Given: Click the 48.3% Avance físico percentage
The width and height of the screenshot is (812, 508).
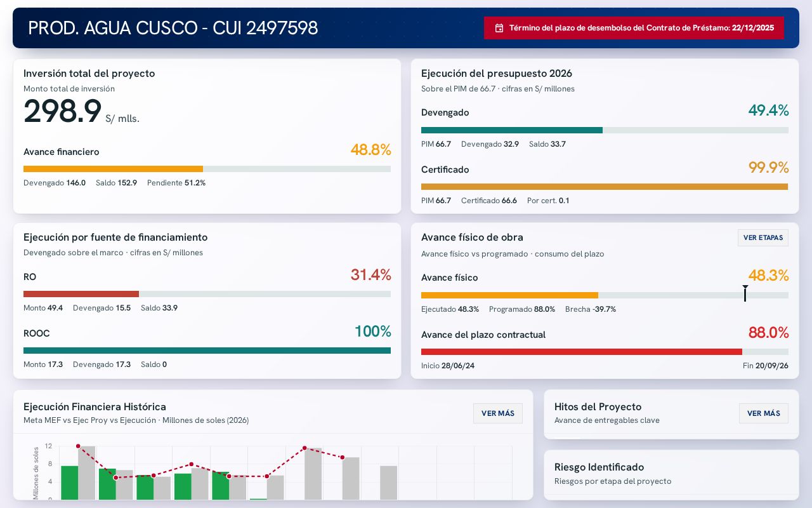Looking at the screenshot, I should point(768,276).
